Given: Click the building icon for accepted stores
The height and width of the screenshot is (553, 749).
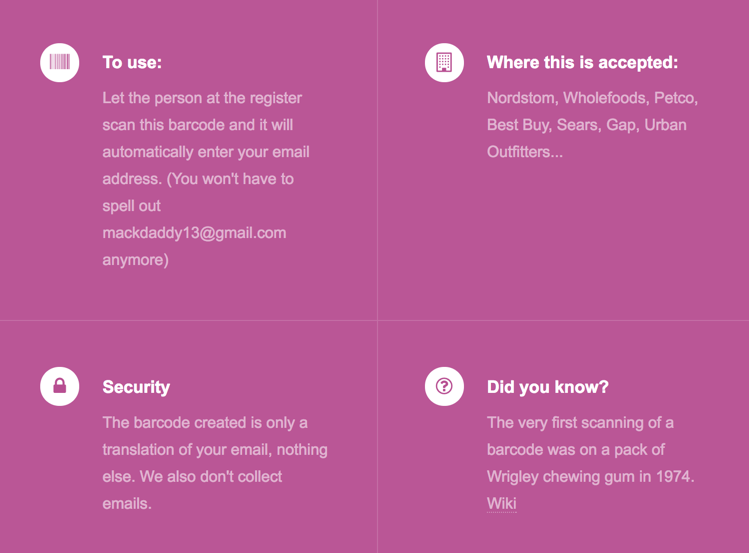Looking at the screenshot, I should tap(444, 63).
